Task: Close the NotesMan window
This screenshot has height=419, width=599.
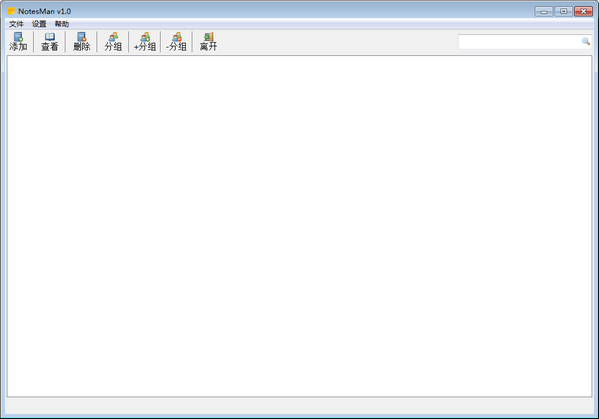Action: point(583,11)
